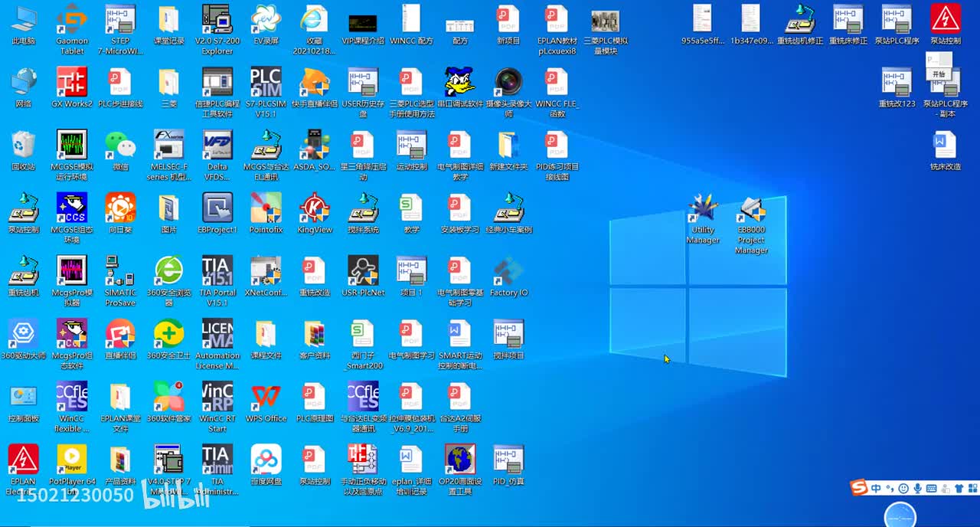Open MCGSE组态环境 shortcut
Viewport: 980px width, 527px height.
click(x=72, y=218)
